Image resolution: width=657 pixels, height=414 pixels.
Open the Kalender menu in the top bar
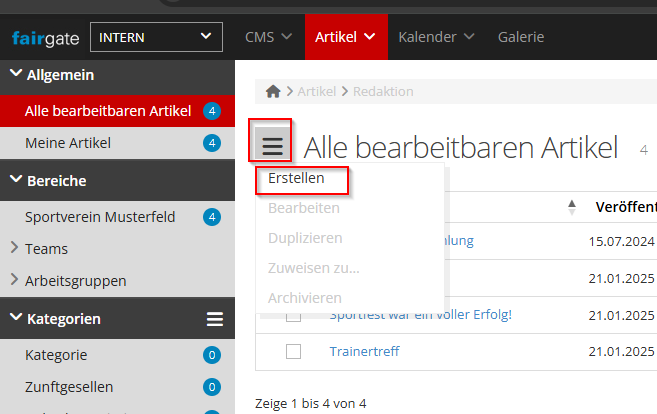pyautogui.click(x=435, y=38)
